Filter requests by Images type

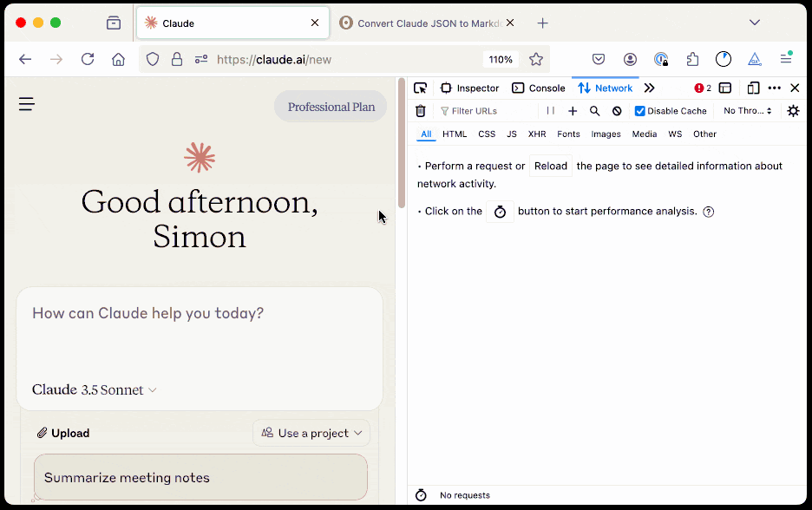point(606,134)
